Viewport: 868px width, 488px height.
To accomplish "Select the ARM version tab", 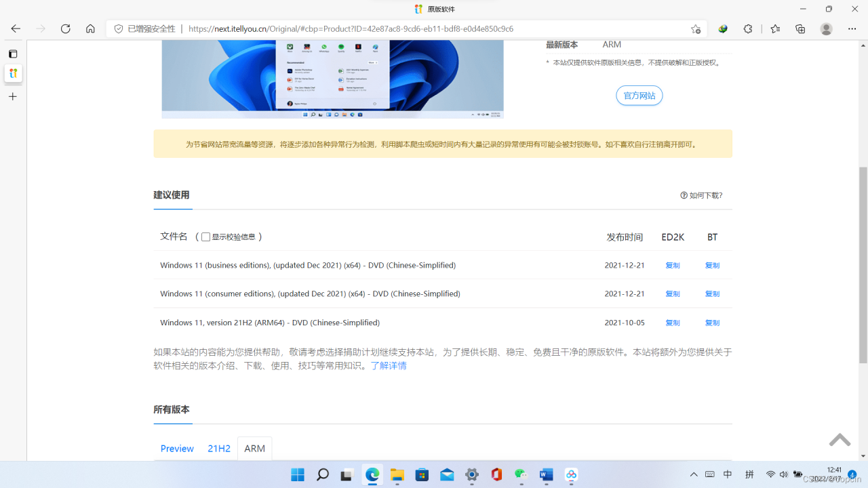I will coord(255,449).
